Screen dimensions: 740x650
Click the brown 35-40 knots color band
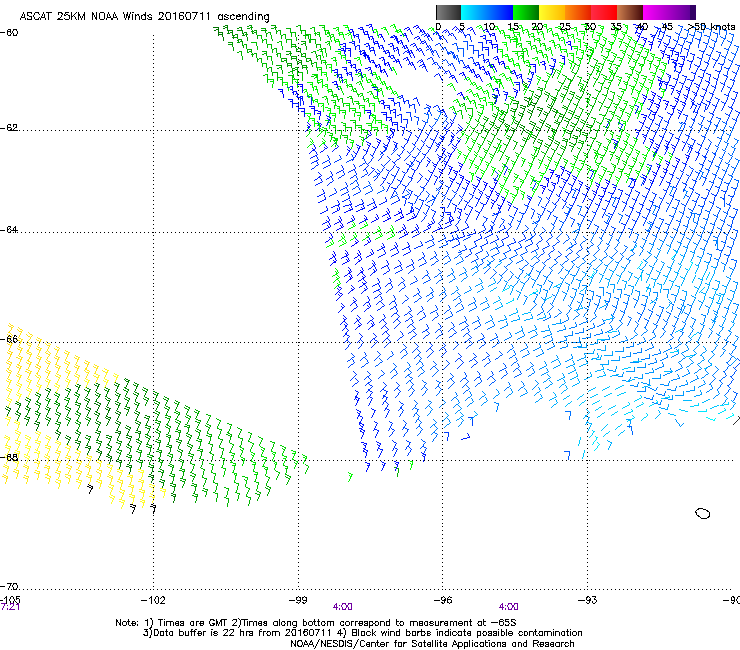(630, 12)
